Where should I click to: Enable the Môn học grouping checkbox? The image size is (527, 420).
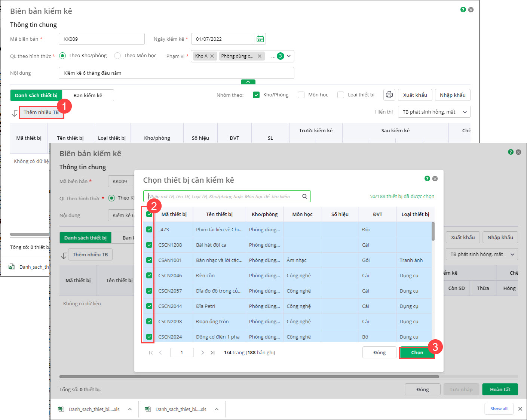pos(301,95)
